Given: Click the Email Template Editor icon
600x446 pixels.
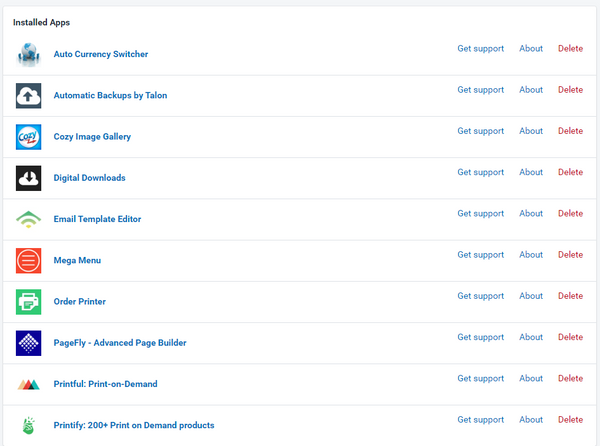Looking at the screenshot, I should (x=28, y=219).
